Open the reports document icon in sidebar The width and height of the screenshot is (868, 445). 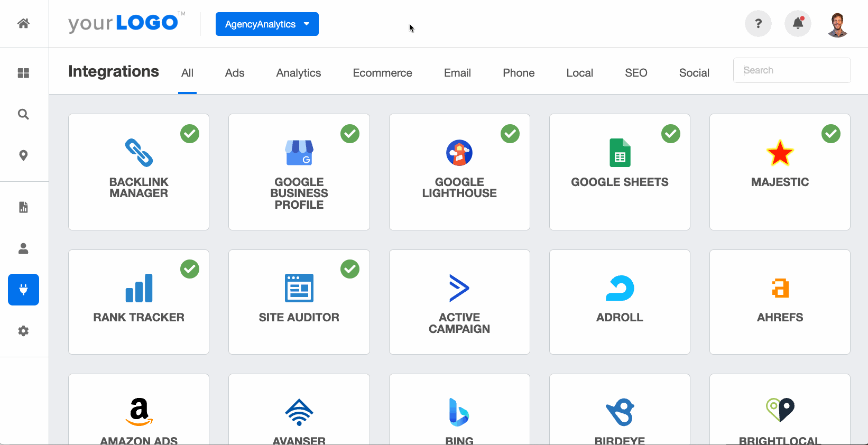[x=23, y=207]
